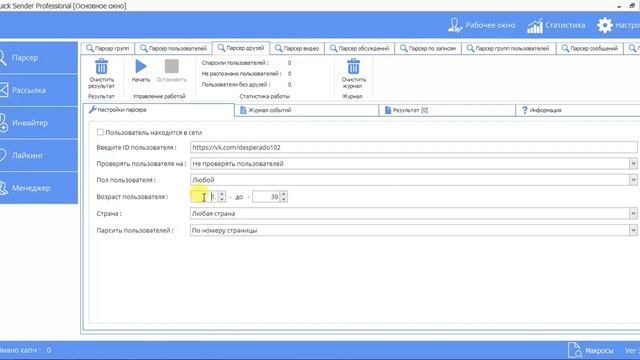
Task: Switch to Парсер пользователей tab
Action: click(173, 48)
